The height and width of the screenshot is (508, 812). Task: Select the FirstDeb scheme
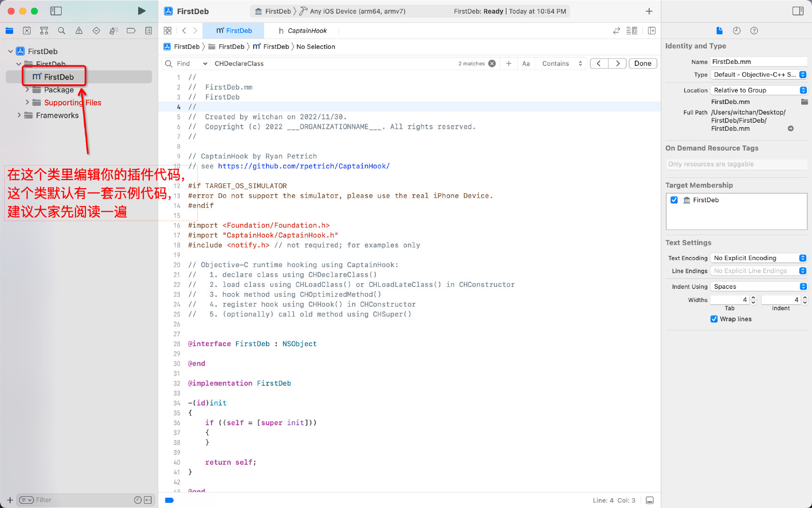tap(273, 11)
